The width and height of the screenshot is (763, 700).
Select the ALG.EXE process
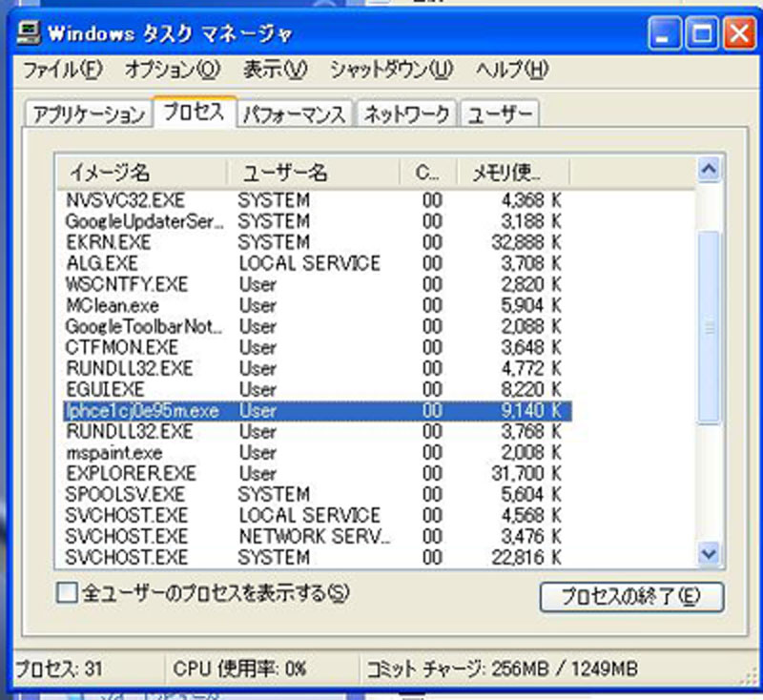pyautogui.click(x=318, y=263)
